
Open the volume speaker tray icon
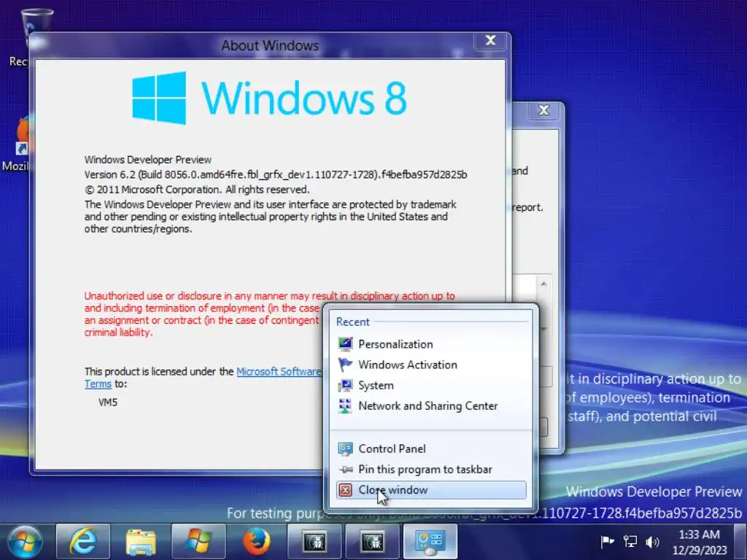(x=653, y=542)
